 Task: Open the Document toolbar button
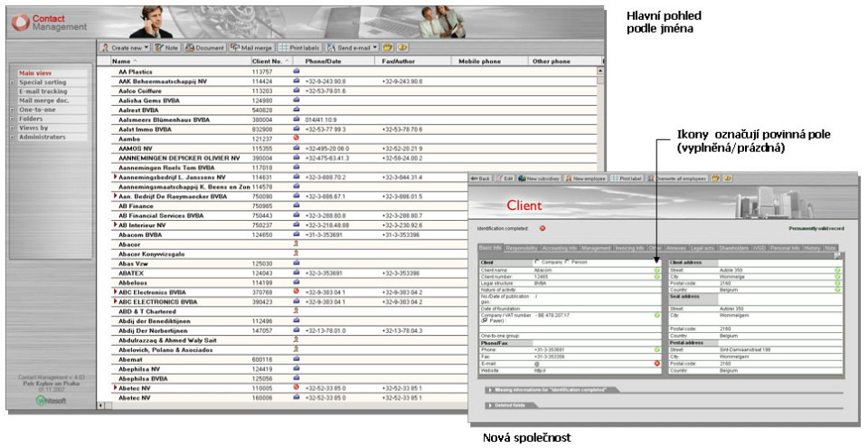[204, 47]
